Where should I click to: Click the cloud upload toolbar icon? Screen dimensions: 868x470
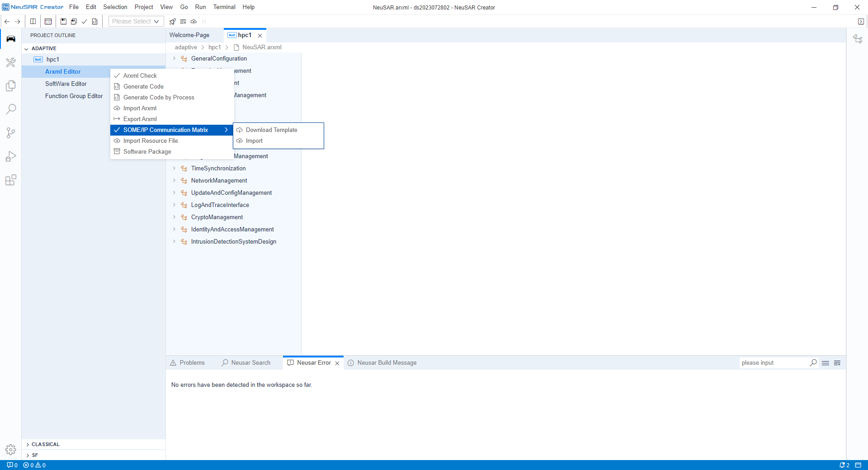point(193,22)
